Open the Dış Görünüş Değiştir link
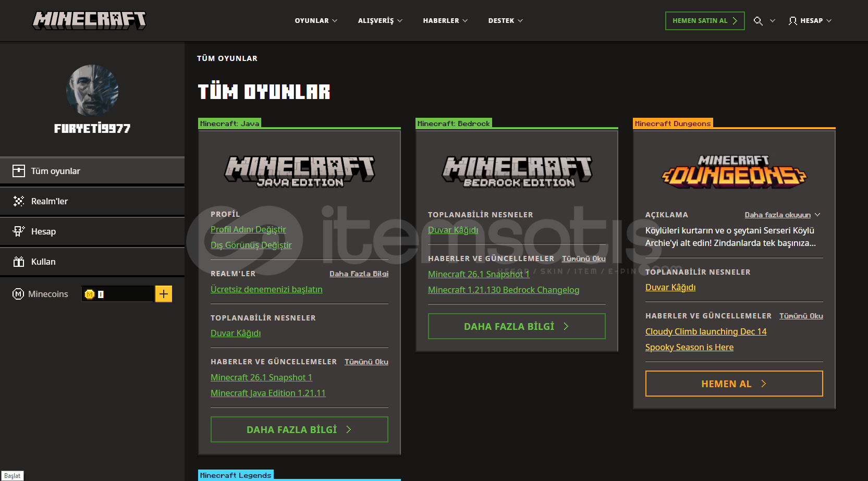 click(251, 245)
